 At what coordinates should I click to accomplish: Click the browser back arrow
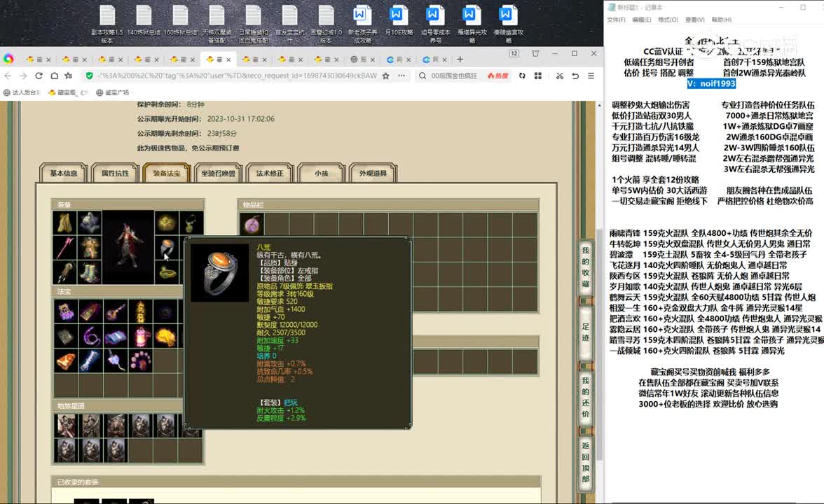click(8, 76)
